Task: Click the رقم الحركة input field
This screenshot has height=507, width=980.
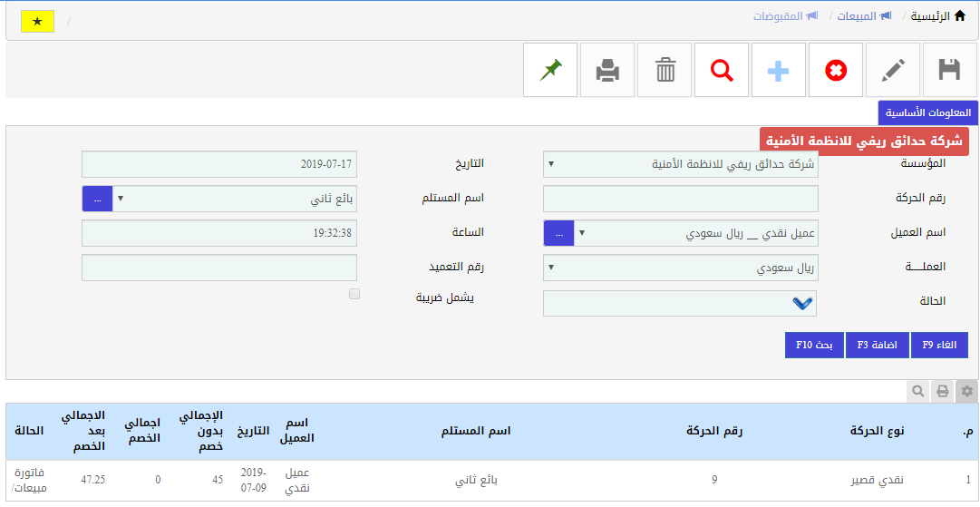Action: click(x=680, y=199)
